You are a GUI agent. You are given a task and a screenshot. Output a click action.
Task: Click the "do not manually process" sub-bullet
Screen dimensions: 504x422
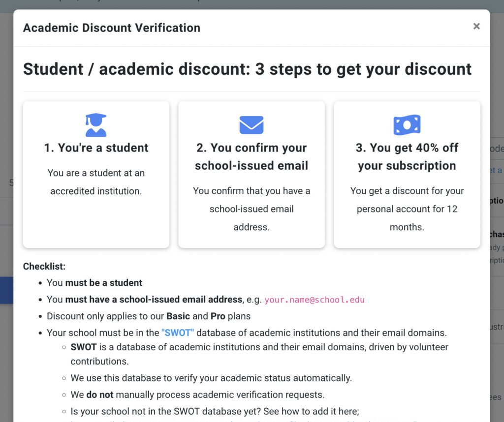tap(197, 394)
